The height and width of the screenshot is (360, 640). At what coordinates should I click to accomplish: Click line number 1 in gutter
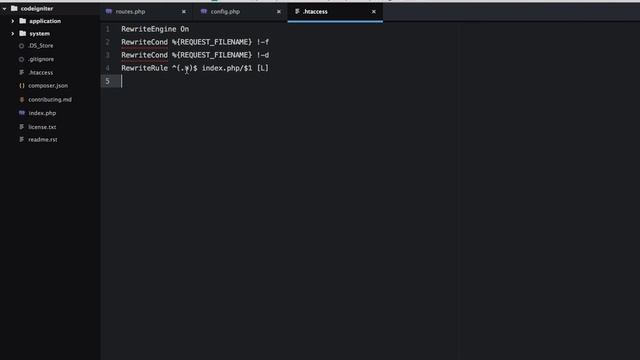tap(108, 29)
